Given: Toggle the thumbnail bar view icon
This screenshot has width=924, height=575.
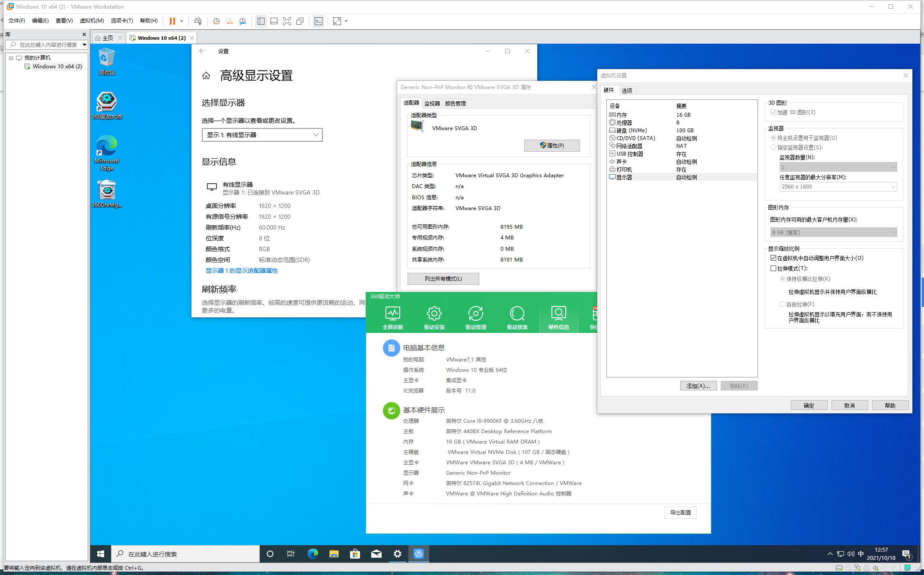Looking at the screenshot, I should pyautogui.click(x=274, y=21).
